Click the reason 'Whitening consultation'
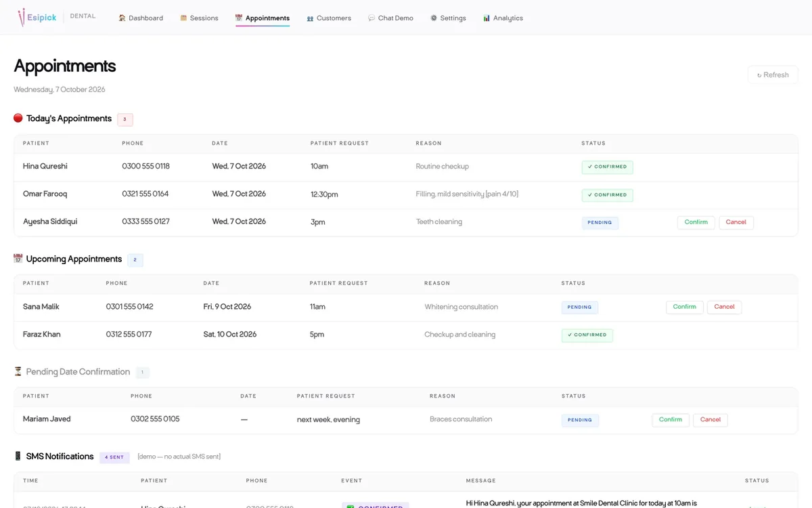Image resolution: width=812 pixels, height=508 pixels. [x=461, y=307]
